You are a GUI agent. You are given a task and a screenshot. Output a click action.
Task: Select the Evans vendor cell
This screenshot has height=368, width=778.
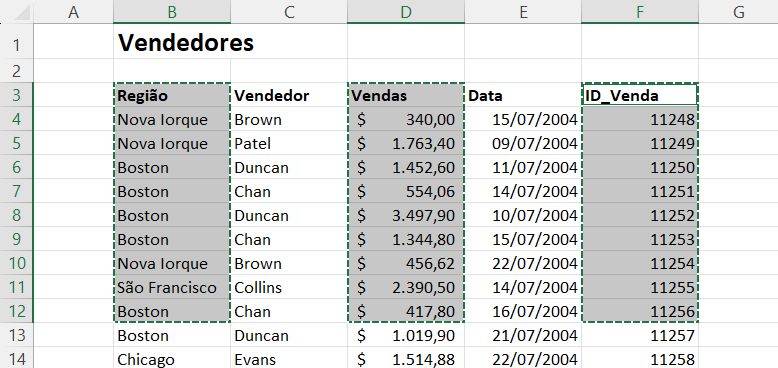(289, 359)
